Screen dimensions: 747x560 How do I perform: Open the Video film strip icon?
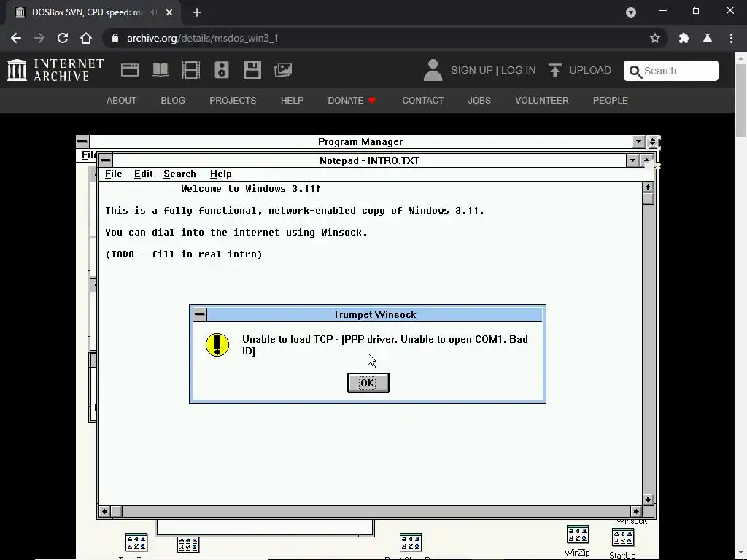(191, 70)
